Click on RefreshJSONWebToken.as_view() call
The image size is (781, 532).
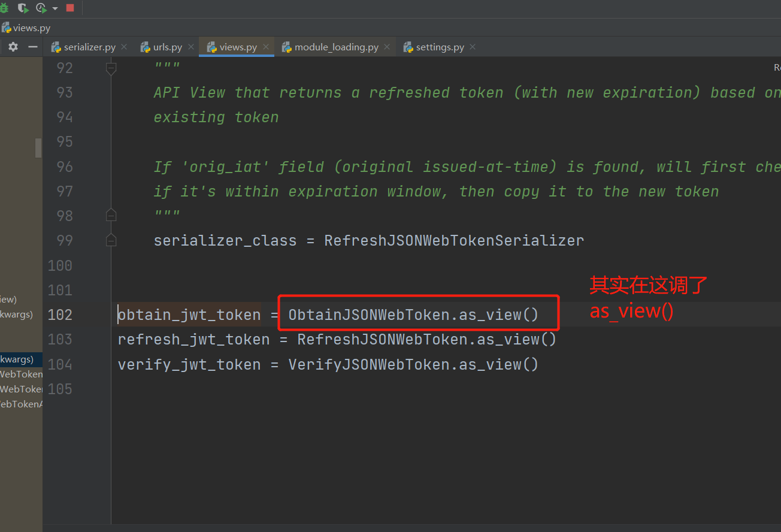tap(427, 340)
